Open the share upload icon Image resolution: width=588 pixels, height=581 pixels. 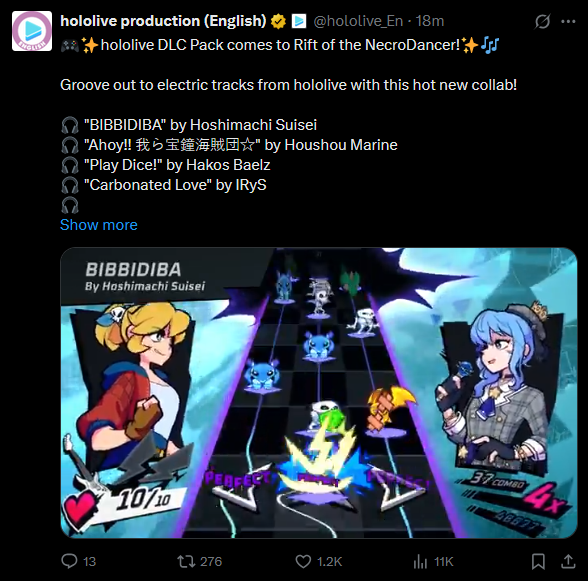point(568,561)
